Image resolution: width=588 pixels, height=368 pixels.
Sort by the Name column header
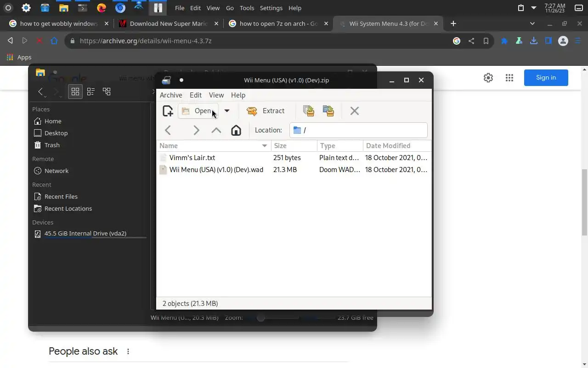click(214, 146)
